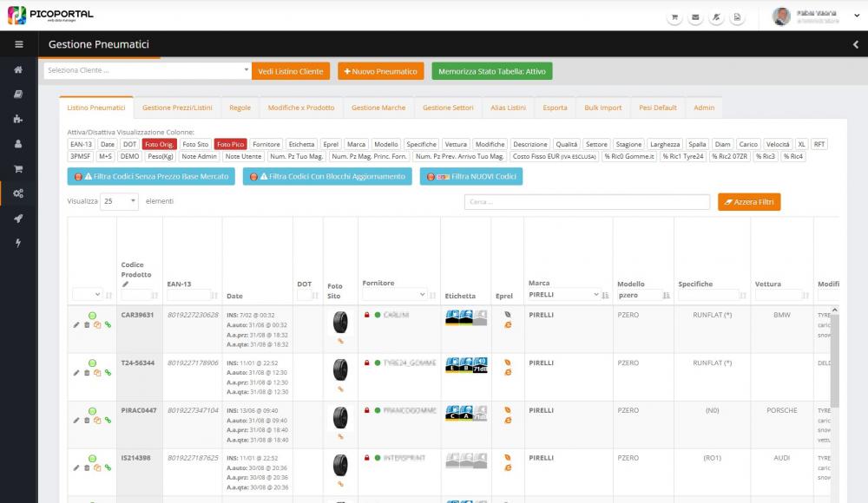Toggle the Stagione column visibility
Image resolution: width=868 pixels, height=503 pixels.
point(628,145)
